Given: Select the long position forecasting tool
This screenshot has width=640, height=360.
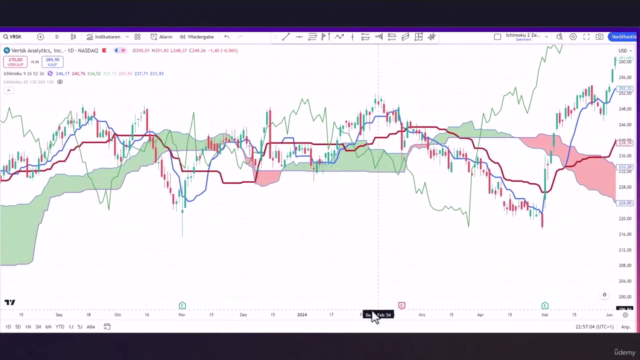Looking at the screenshot, I should 379,37.
